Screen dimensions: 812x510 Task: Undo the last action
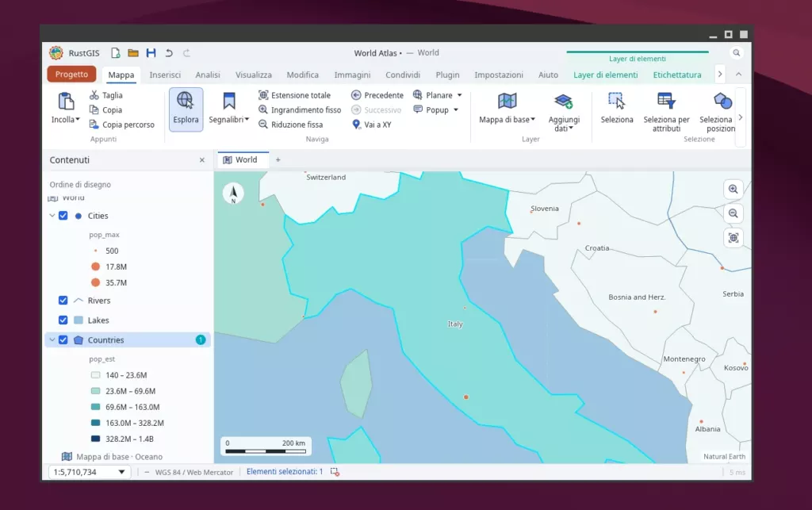[x=169, y=53]
